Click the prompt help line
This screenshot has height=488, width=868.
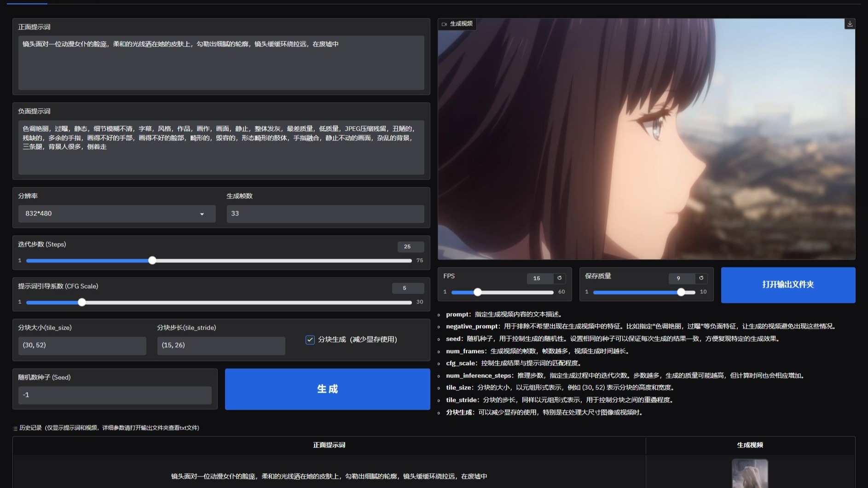504,314
